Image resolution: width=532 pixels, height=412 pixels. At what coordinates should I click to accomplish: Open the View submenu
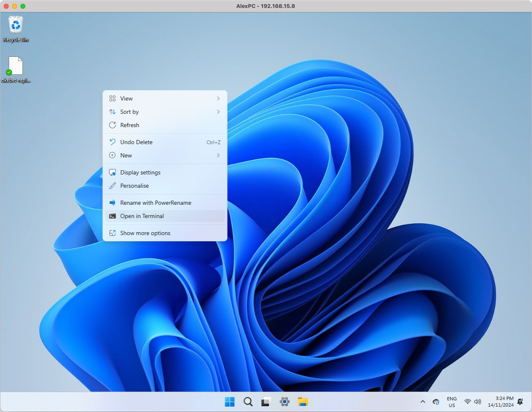165,98
